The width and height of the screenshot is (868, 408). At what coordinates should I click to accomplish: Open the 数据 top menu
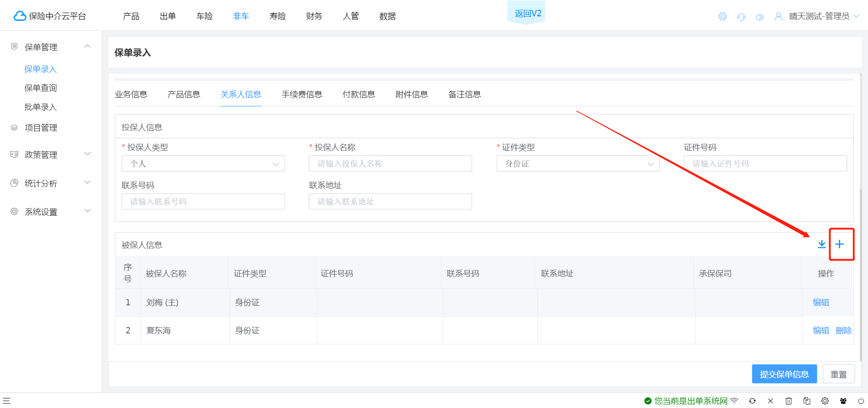click(387, 16)
